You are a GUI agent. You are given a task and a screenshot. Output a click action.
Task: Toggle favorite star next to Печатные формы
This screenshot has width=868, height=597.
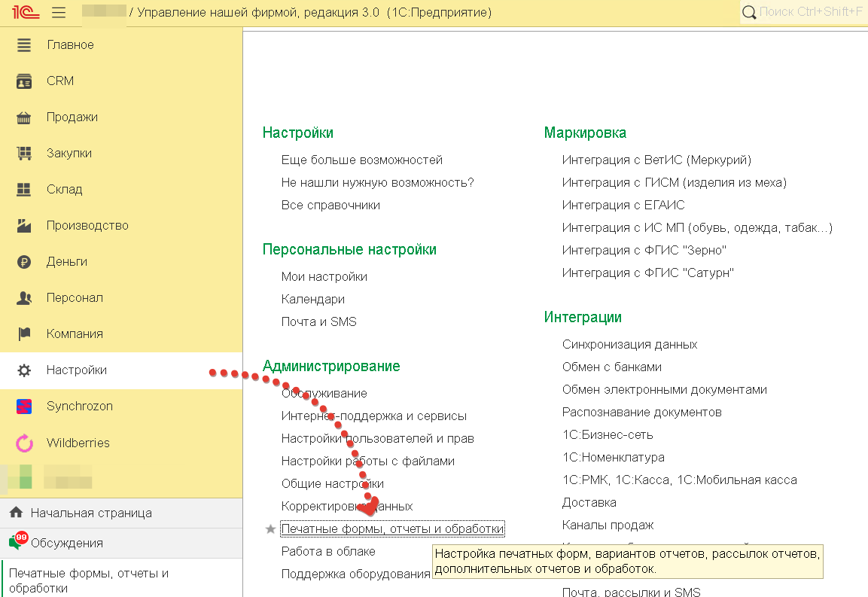tap(270, 529)
